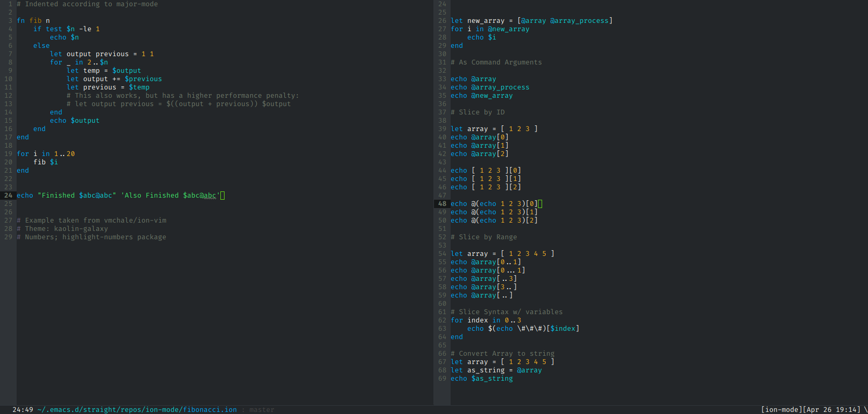Click 'for index in 0..3' line
868x414 pixels.
pos(486,320)
